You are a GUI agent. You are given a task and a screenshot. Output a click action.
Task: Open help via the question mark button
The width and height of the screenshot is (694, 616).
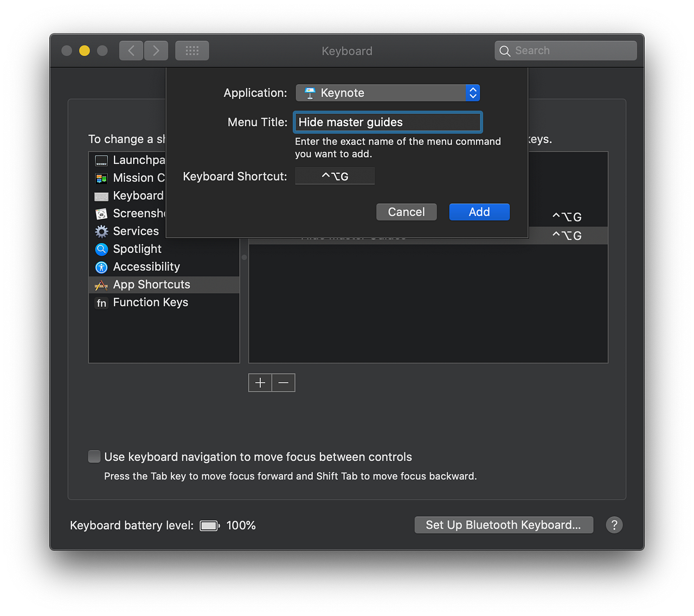pyautogui.click(x=614, y=524)
